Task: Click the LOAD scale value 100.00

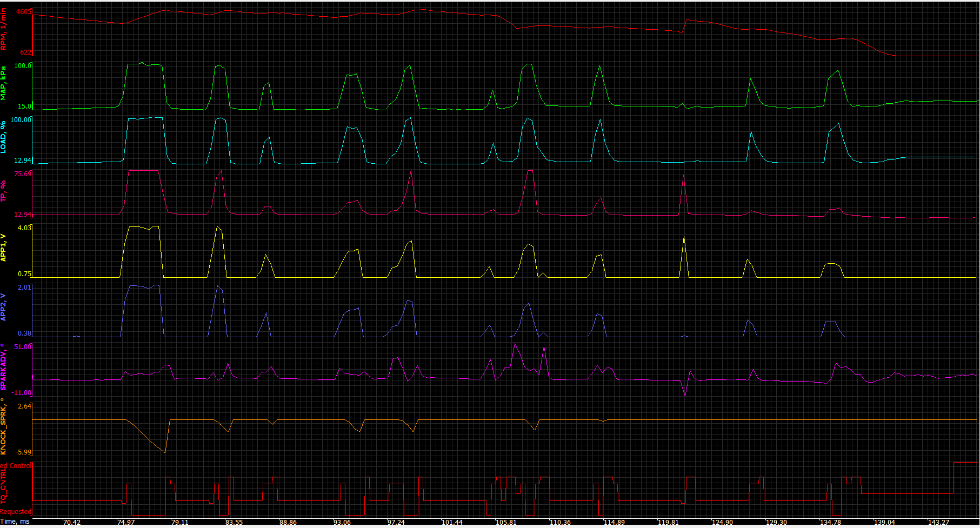Action: 22,120
